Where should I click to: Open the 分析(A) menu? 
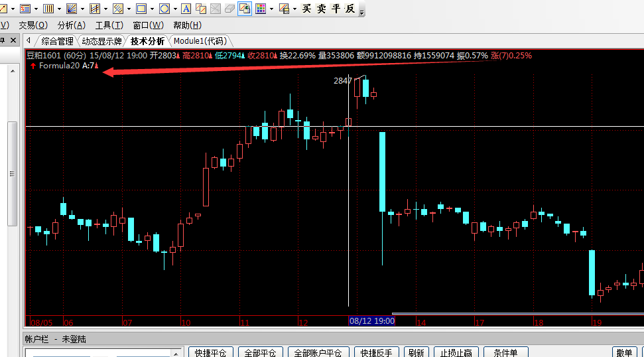pyautogui.click(x=71, y=25)
